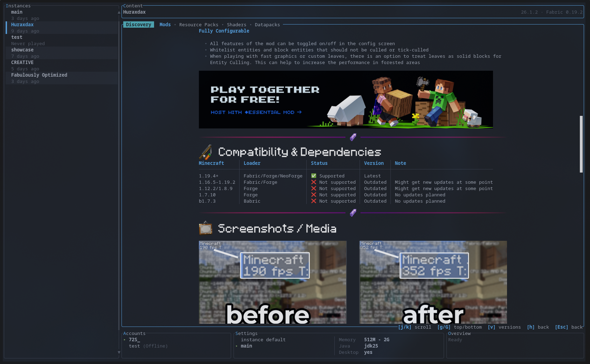
Task: Click the 26.1.2 · Fabric 0.19.2 version label
Action: click(x=552, y=12)
